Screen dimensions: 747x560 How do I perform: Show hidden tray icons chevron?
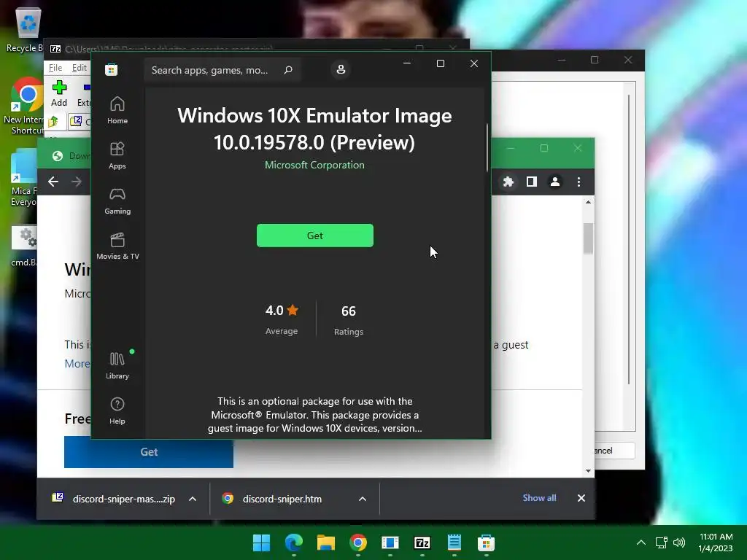[641, 542]
